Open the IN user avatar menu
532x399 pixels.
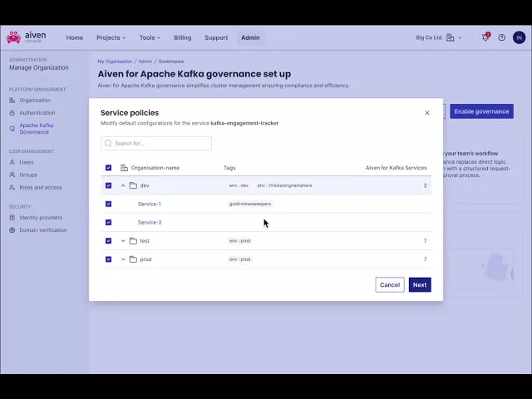point(519,37)
